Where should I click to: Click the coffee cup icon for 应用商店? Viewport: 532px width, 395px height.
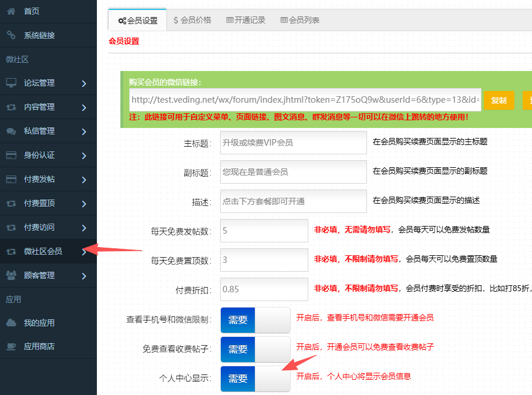[11, 346]
